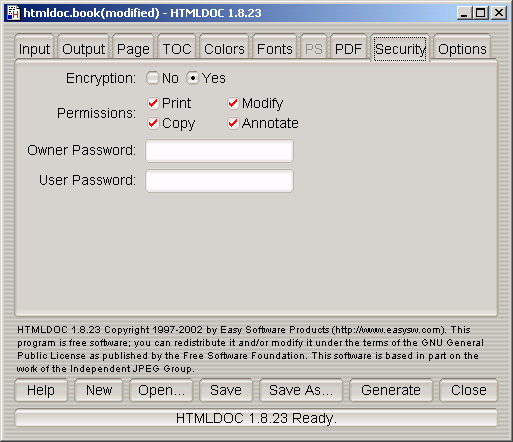Open the Options tab
Screen dimensions: 513x442
coord(462,48)
